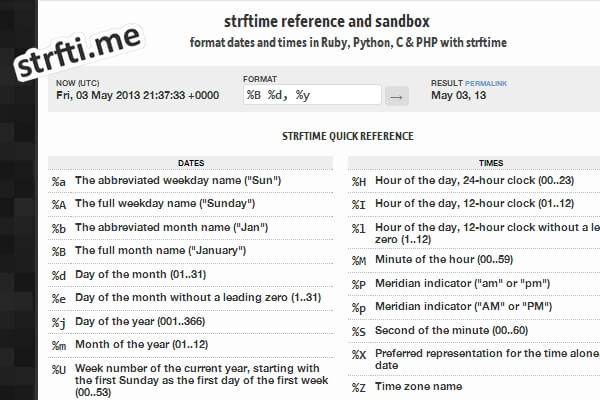
Task: Click the %j day of the year code
Action: pos(59,322)
